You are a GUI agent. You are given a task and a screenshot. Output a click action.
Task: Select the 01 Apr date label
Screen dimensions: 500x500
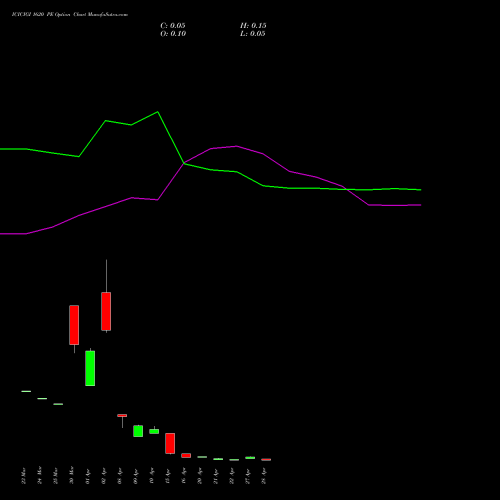tap(88, 476)
